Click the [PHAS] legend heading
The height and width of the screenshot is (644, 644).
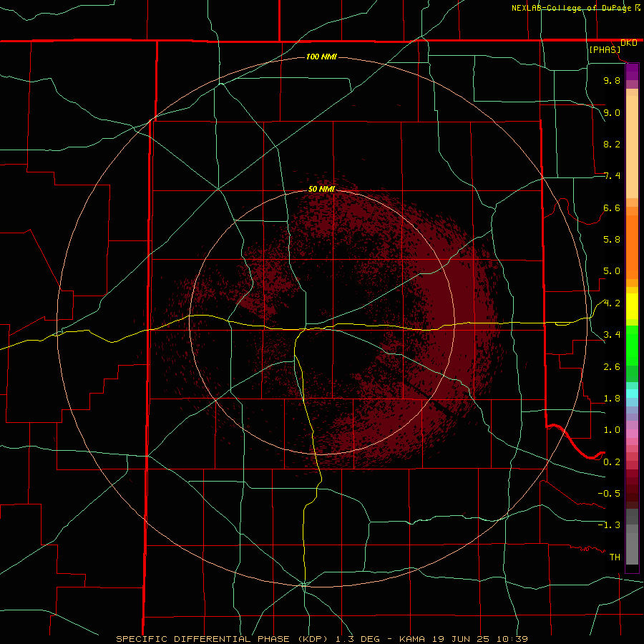(605, 50)
